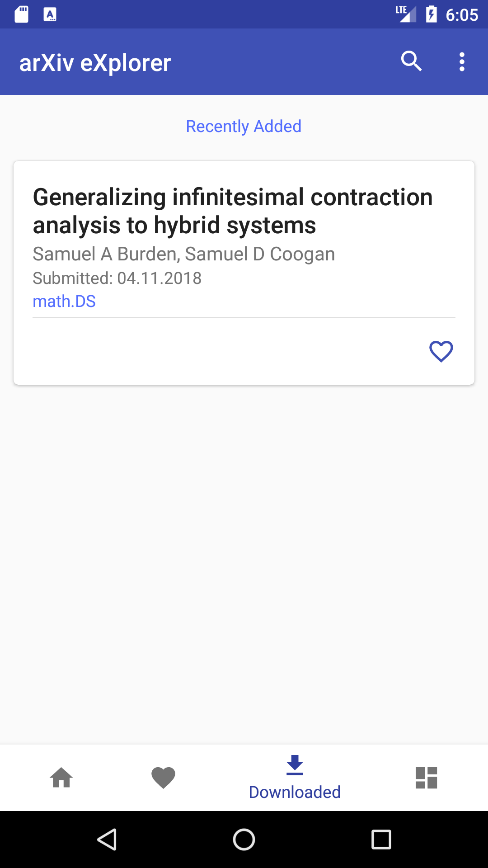Tap the LTE signal indicator
488x868 pixels.
click(405, 14)
